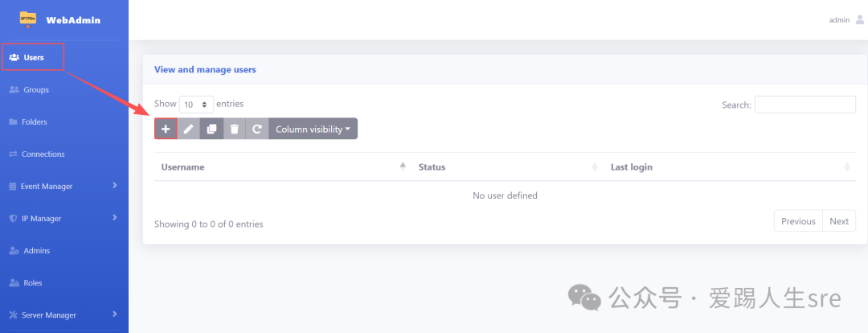
Task: Expand the Event Manager submenu
Action: [x=115, y=186]
